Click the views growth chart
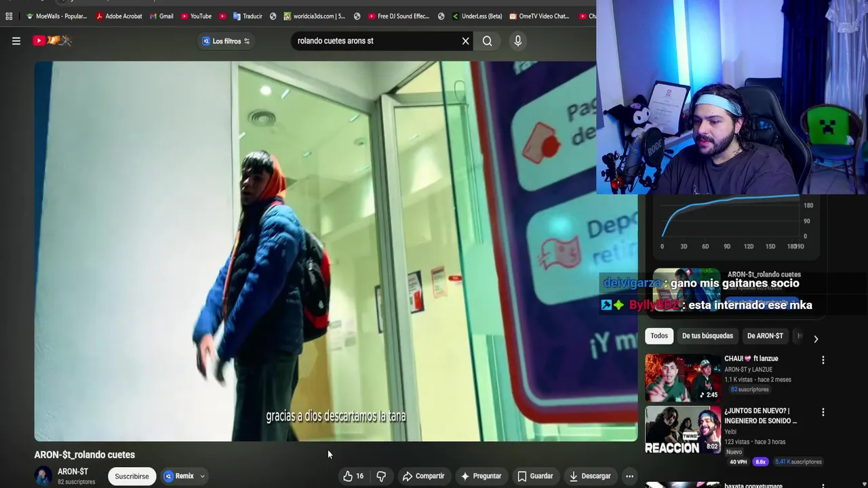868x488 pixels. click(x=730, y=216)
